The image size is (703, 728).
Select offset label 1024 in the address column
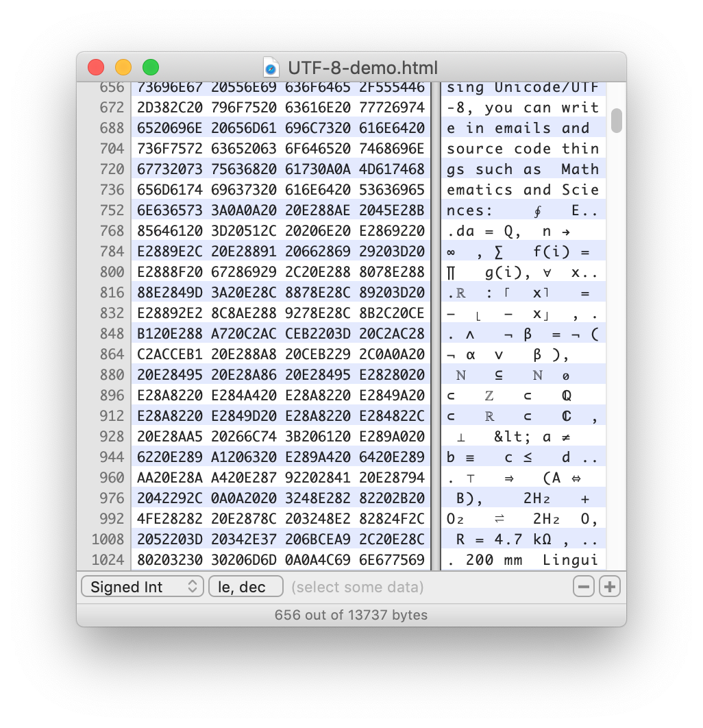point(110,560)
